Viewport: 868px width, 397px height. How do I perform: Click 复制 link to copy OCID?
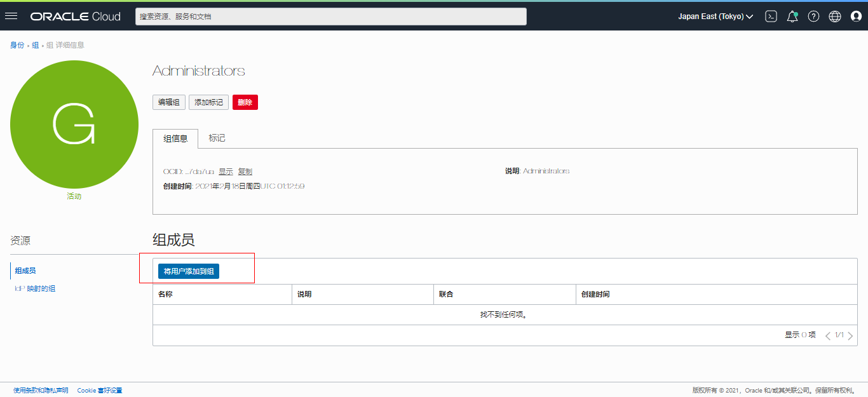tap(245, 172)
